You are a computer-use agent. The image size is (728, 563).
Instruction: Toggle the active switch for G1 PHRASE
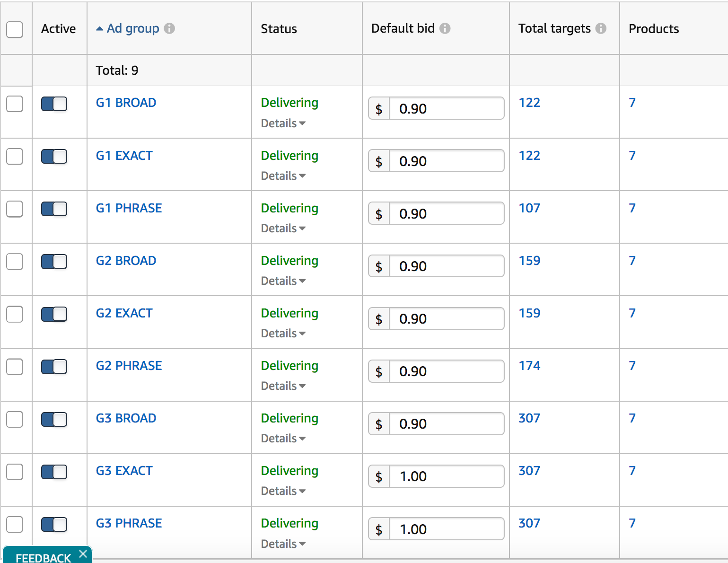[x=54, y=209]
